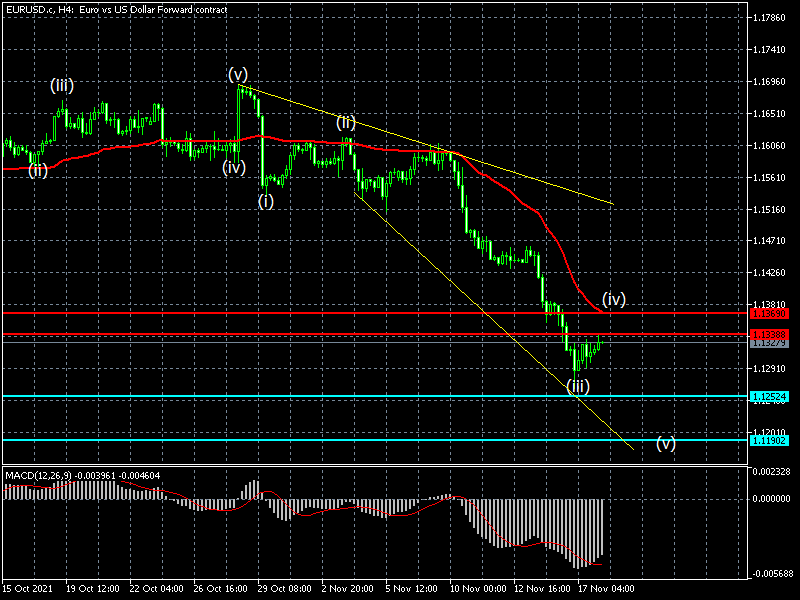800x600 pixels.
Task: Click the 19 Oct 12:00 time label
Action: (92, 589)
